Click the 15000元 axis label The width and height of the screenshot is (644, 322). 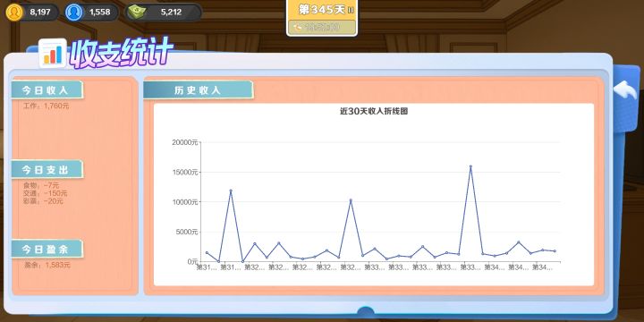click(185, 172)
